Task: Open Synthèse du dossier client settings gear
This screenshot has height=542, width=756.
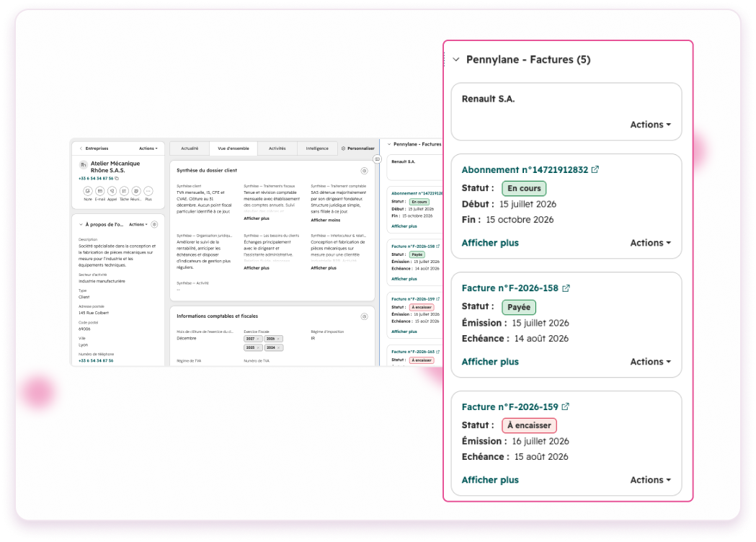Action: click(x=364, y=171)
